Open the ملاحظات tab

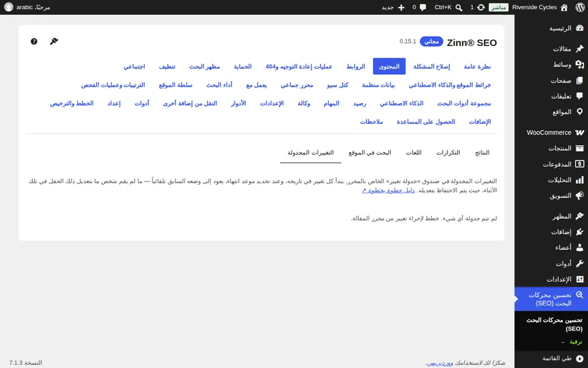click(371, 121)
